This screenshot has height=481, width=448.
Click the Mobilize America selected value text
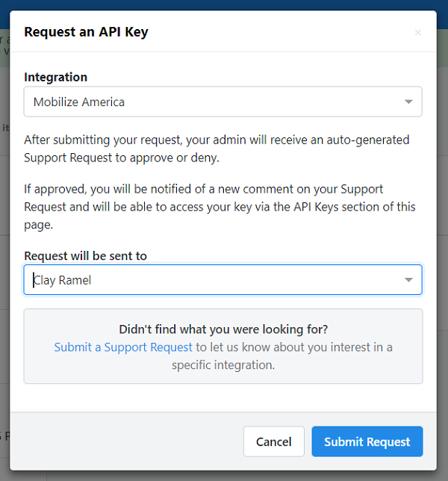pyautogui.click(x=79, y=102)
